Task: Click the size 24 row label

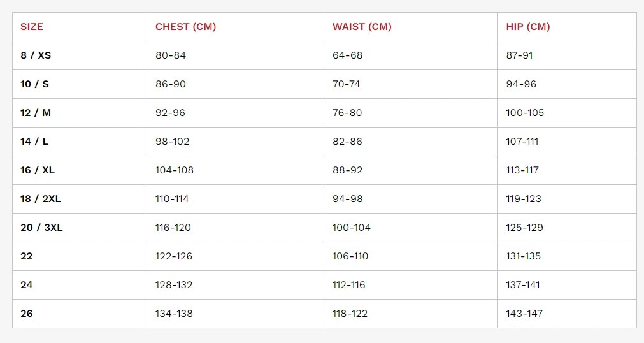Action: coord(26,284)
